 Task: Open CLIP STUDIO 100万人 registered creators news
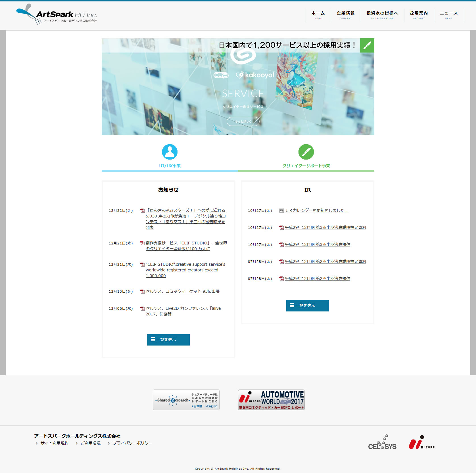186,246
